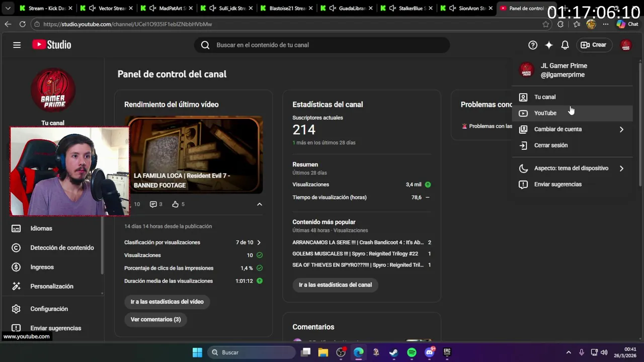Screen dimensions: 644x362
Task: Select Cerrar sesión in account menu
Action: (573, 145)
